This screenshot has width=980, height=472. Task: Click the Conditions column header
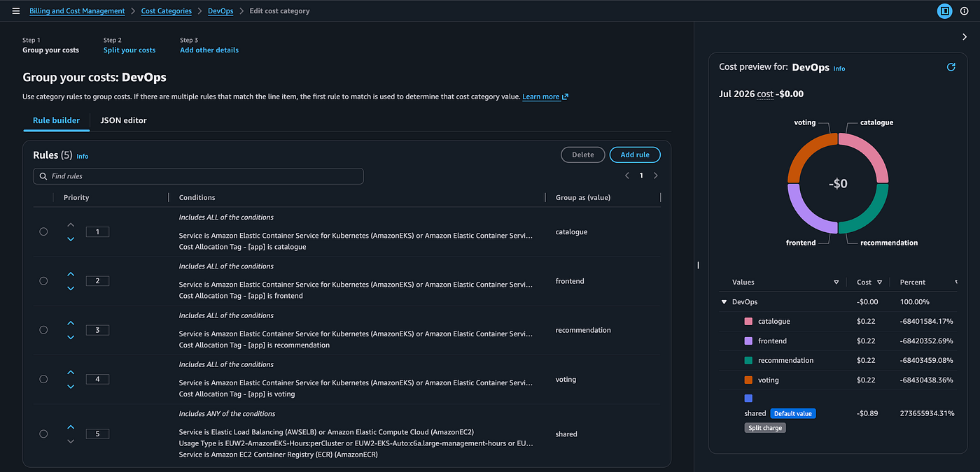197,198
